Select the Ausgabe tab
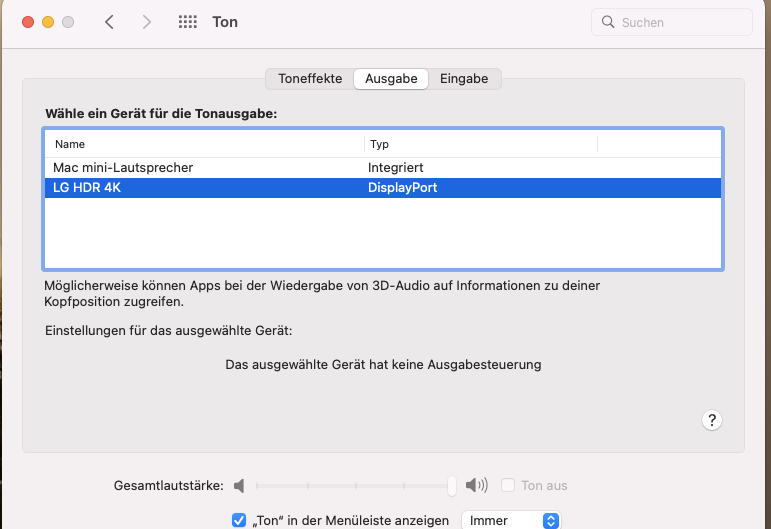This screenshot has width=771, height=529. [391, 78]
